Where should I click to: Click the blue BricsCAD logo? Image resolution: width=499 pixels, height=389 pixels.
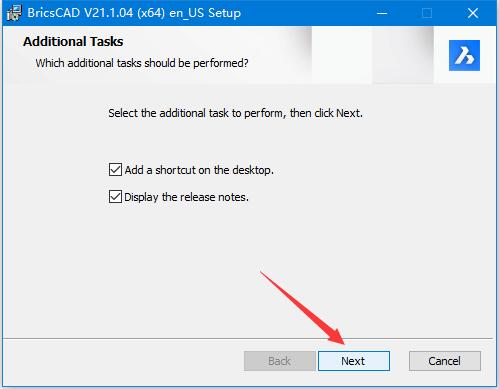tap(464, 55)
